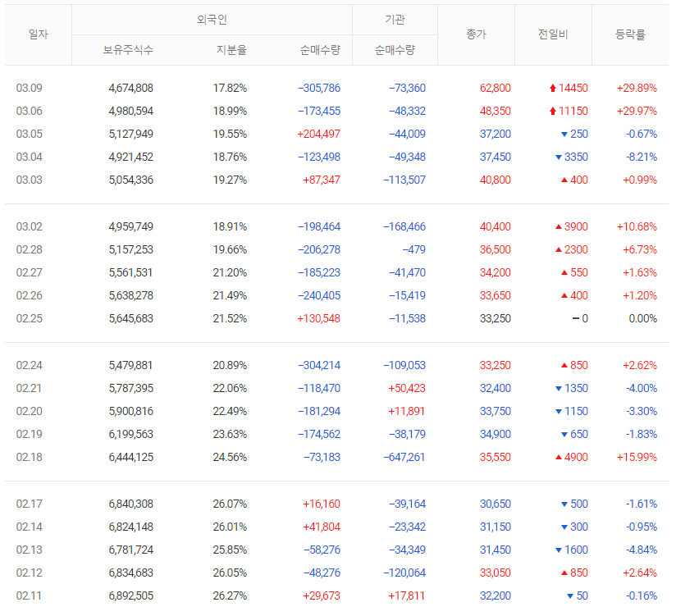Viewport: 676px width, 616px height.
Task: Select holdings value 4,674,808
Action: [x=131, y=89]
